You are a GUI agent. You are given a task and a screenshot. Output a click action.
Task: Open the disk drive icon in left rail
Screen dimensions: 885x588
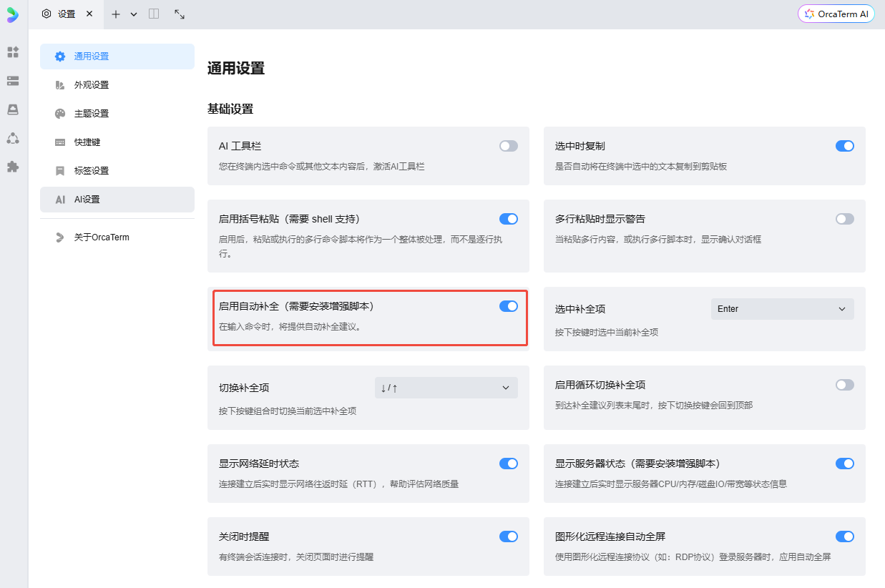coord(13,109)
